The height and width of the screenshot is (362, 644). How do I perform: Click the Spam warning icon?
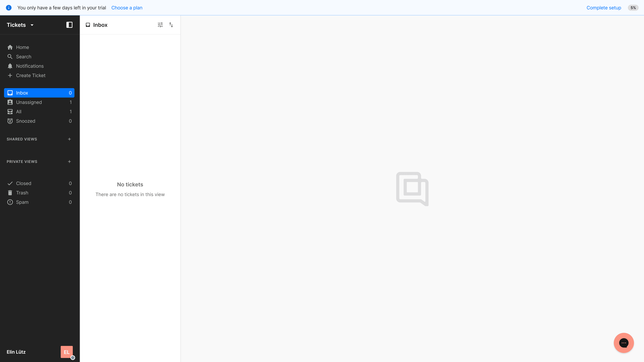point(10,202)
